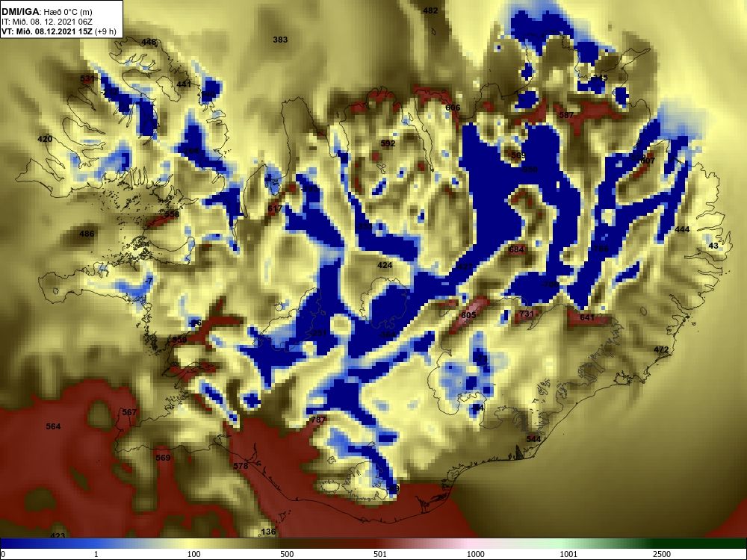Click the 500 tick on the color scale
This screenshot has height=560, width=747.
point(287,554)
